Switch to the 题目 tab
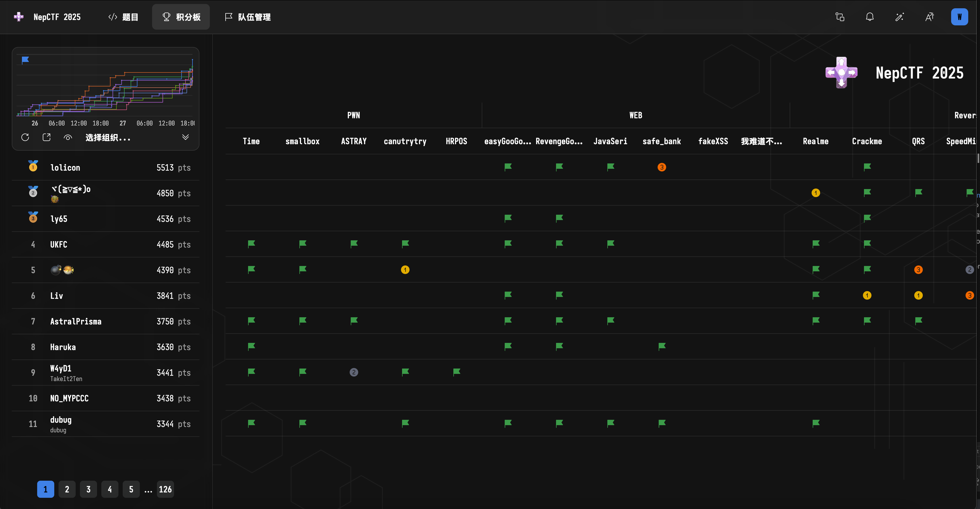This screenshot has height=509, width=980. (x=123, y=17)
